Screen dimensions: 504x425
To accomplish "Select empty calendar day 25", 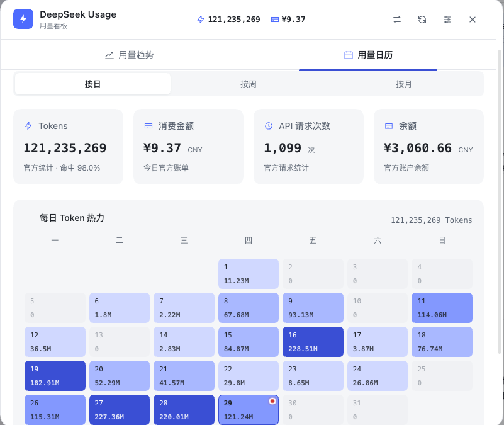I will (442, 376).
